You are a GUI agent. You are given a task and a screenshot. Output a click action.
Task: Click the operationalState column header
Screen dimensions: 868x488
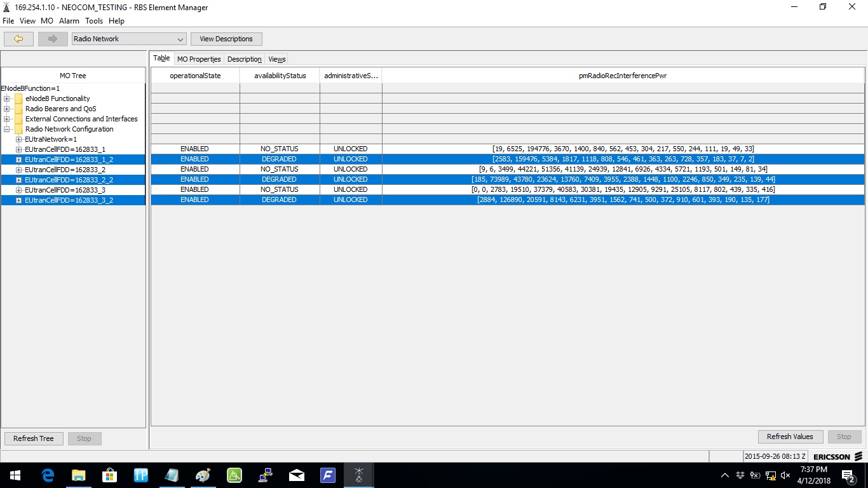pos(195,76)
